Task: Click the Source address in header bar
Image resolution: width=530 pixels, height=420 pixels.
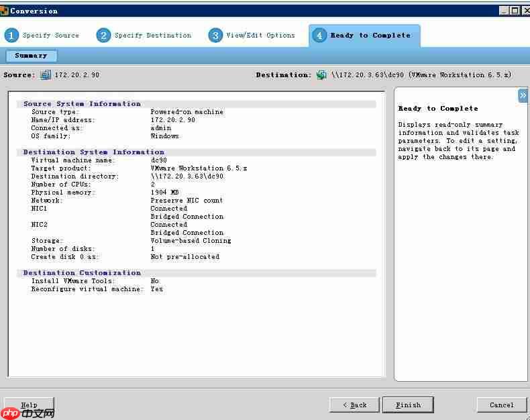Action: 77,74
